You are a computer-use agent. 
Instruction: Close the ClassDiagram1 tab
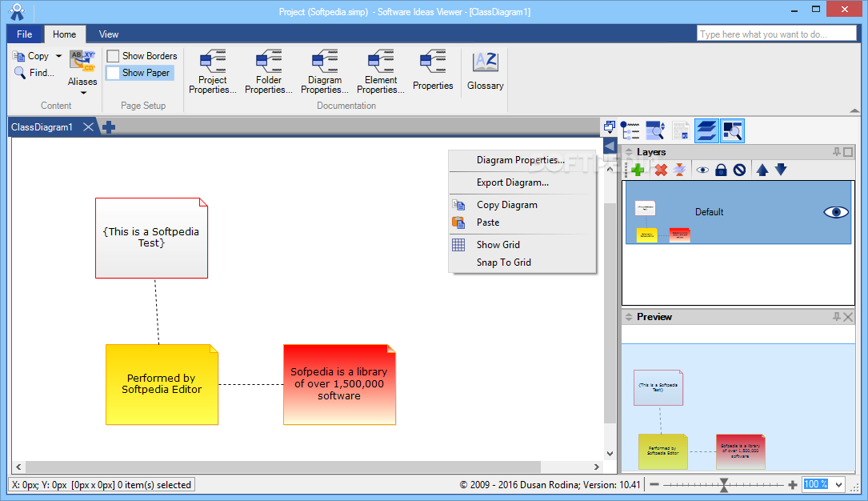88,126
